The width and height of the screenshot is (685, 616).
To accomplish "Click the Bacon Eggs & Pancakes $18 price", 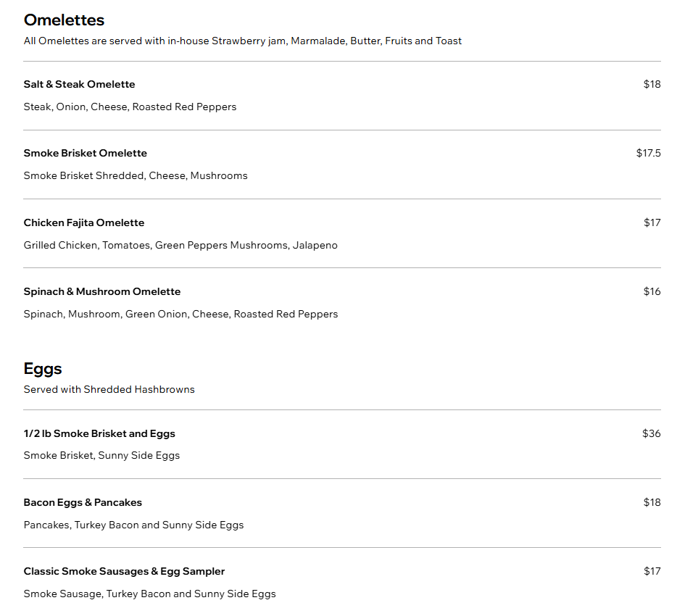I will [652, 503].
